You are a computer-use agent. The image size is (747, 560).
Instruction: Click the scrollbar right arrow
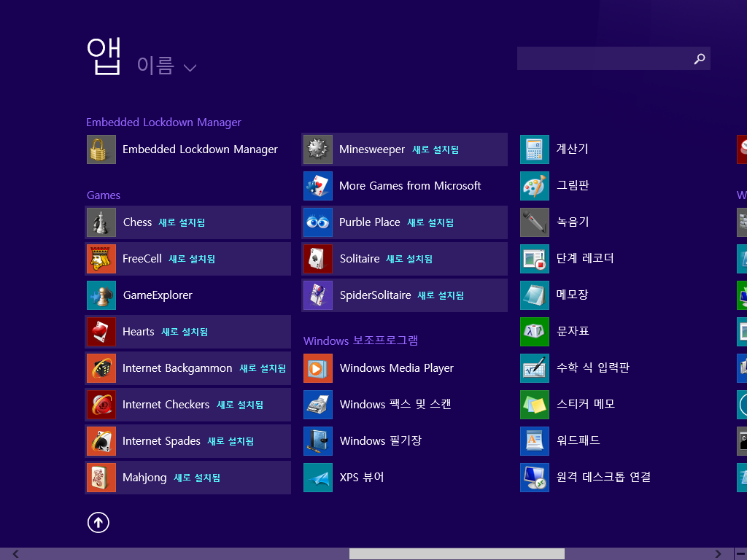click(x=718, y=554)
